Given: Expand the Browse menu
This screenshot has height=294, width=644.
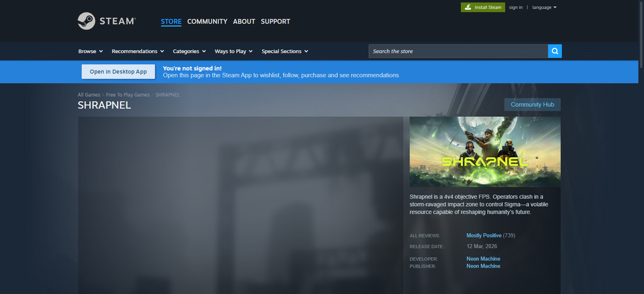Looking at the screenshot, I should point(91,52).
